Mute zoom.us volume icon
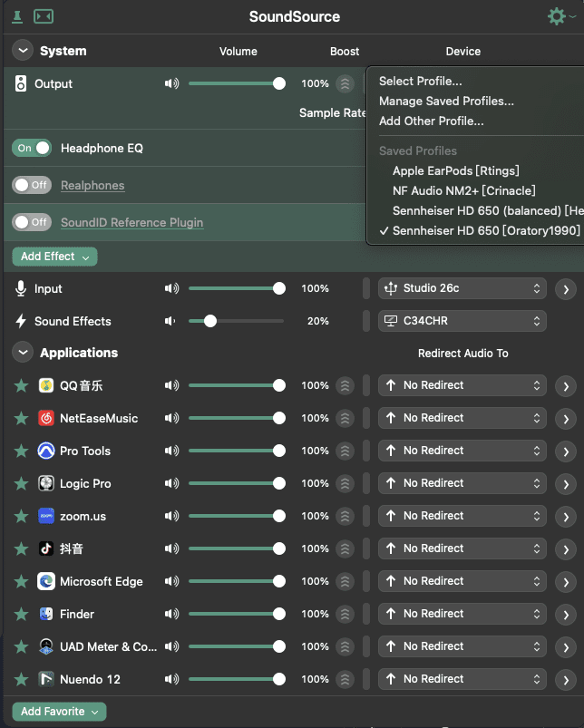584x728 pixels. [x=171, y=516]
